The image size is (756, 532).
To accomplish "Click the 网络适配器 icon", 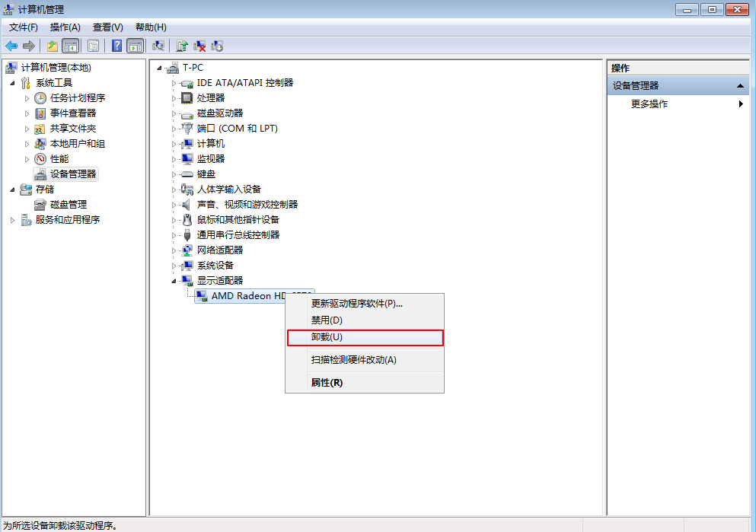I will click(x=187, y=250).
